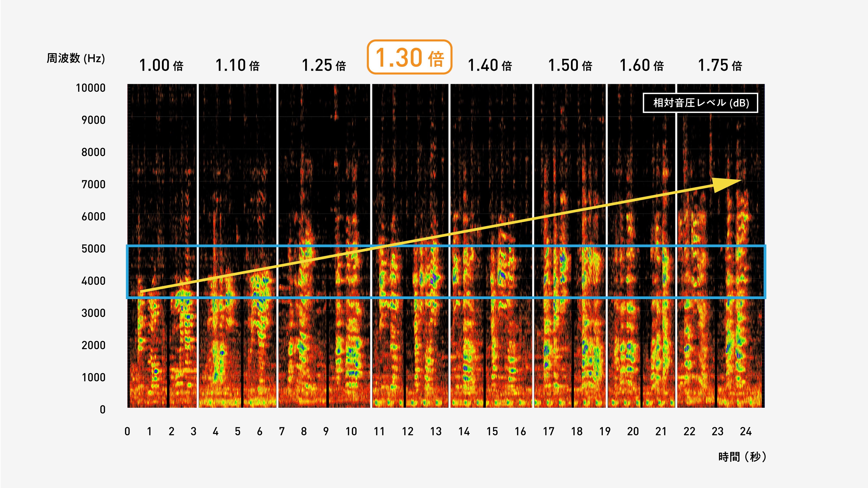Click the 8000 frequency tick label
Viewport: 868px width, 488px height.
pyautogui.click(x=93, y=152)
